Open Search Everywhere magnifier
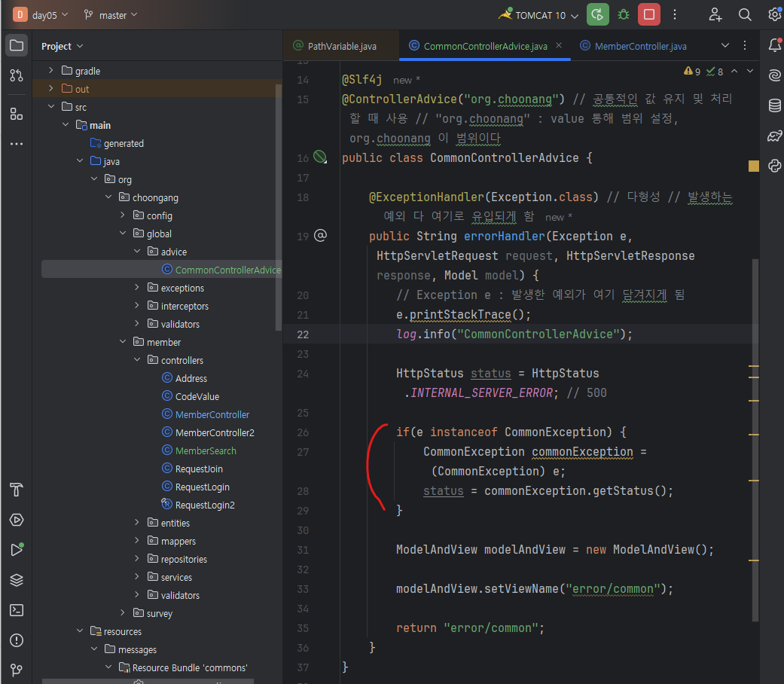Image resolution: width=784 pixels, height=684 pixels. click(745, 14)
